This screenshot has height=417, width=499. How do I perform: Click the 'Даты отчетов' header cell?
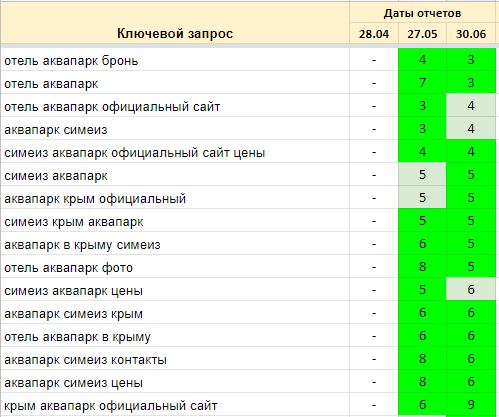click(x=422, y=13)
